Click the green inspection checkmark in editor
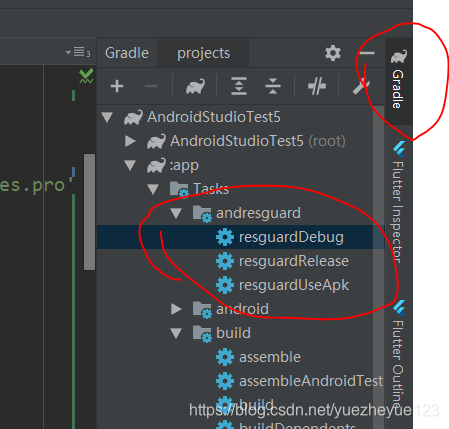This screenshot has height=429, width=449. click(x=86, y=76)
